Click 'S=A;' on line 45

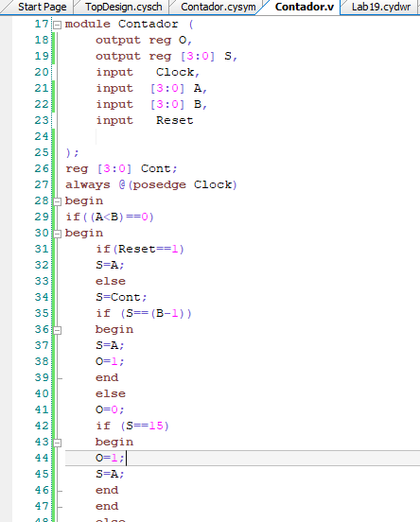110,474
